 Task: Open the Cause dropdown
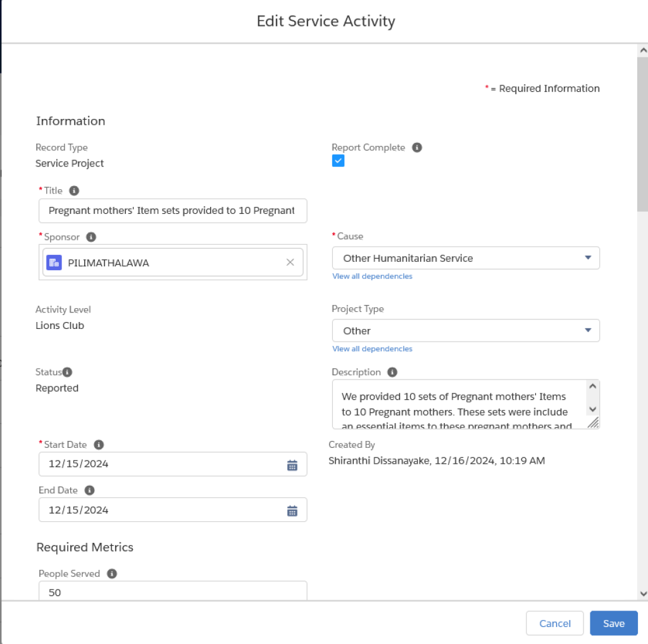point(466,258)
